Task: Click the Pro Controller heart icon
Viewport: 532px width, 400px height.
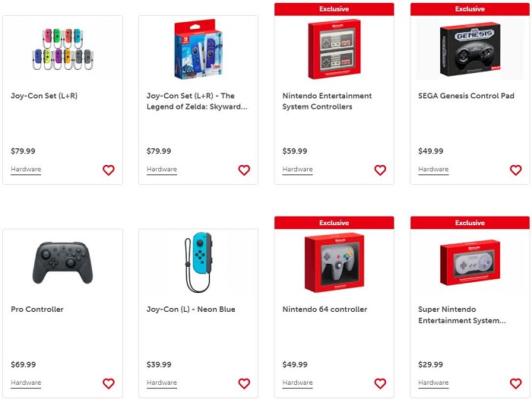Action: coord(109,383)
